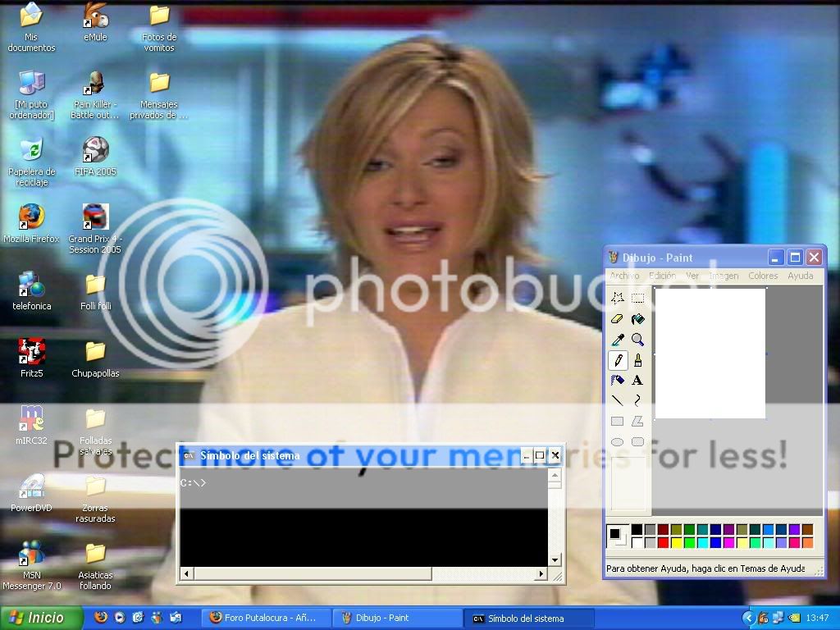Select the Free-form select tool in Paint

617,298
